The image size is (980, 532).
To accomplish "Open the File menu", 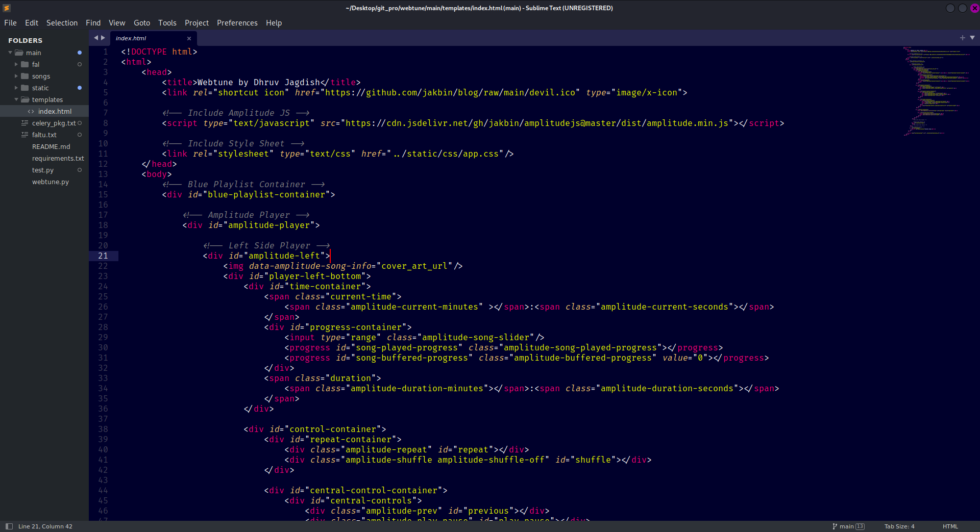I will coord(10,23).
